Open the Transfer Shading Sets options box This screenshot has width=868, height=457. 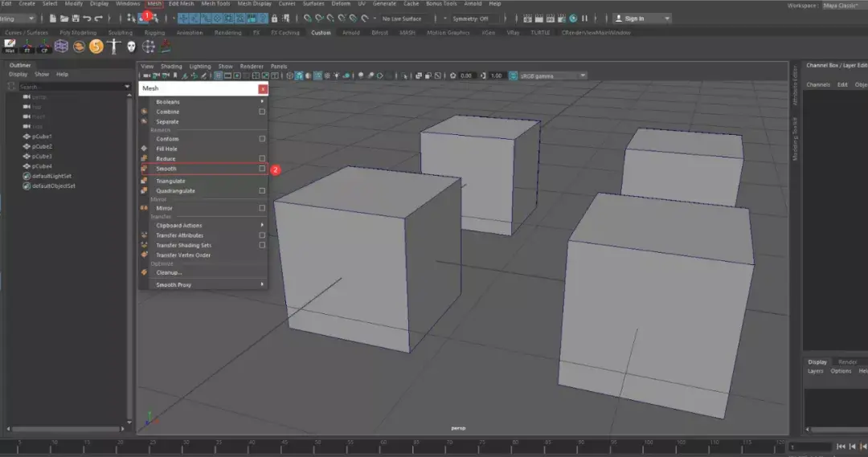262,245
